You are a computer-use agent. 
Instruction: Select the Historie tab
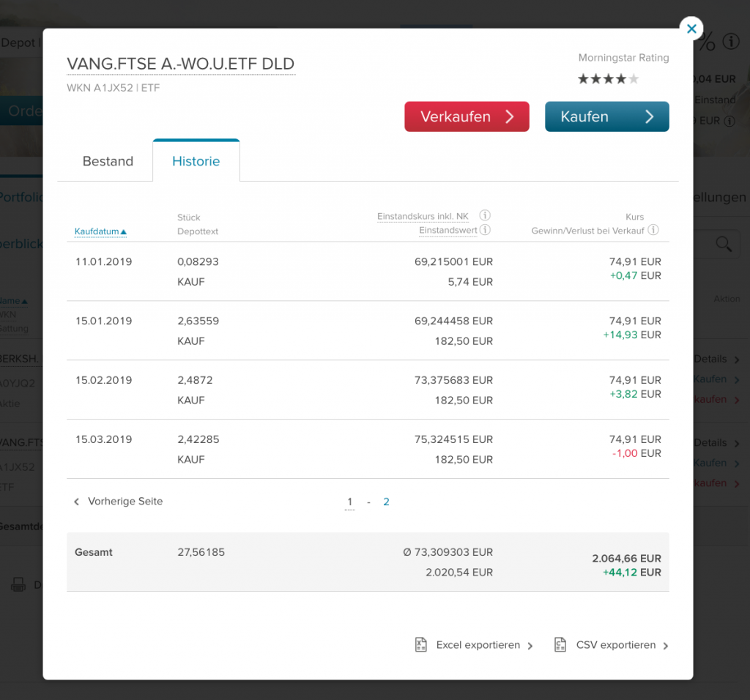click(x=196, y=161)
